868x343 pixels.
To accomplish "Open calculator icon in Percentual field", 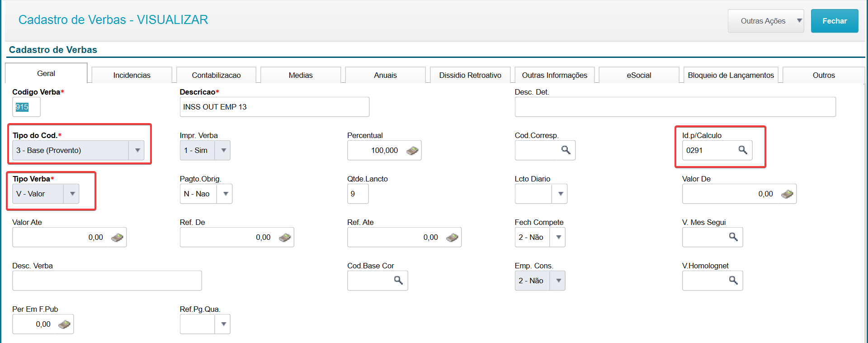I will click(x=412, y=151).
